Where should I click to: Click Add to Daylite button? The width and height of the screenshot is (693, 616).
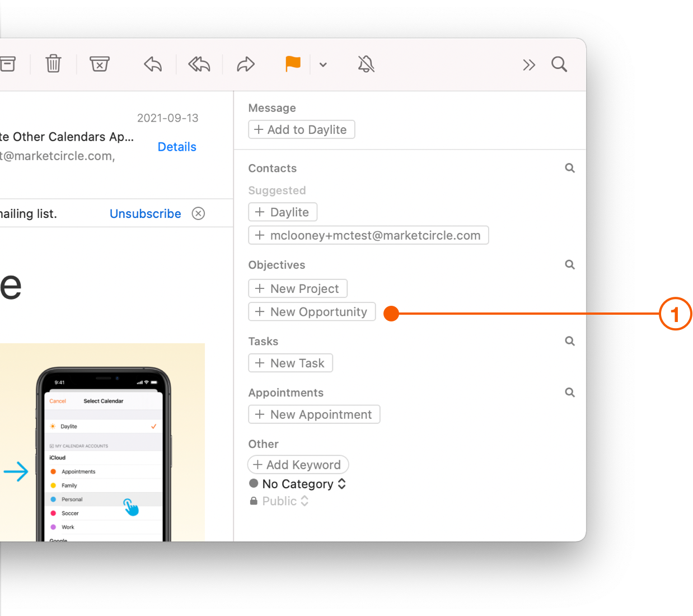pos(302,129)
